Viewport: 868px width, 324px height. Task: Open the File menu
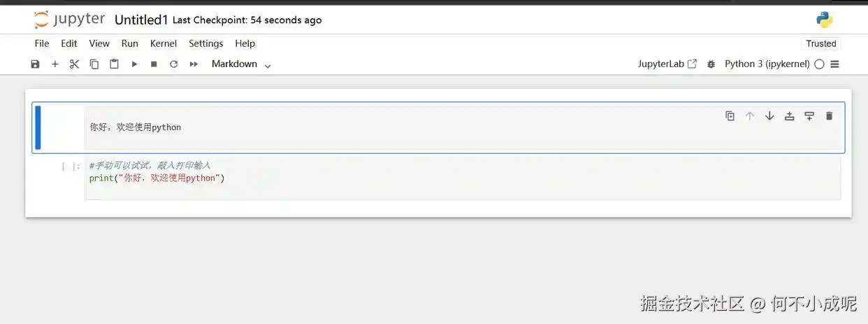pos(42,43)
